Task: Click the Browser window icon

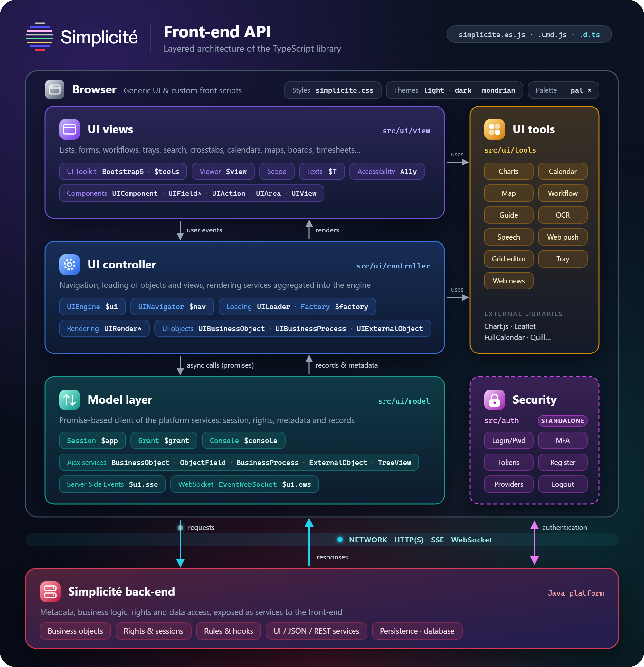Action: tap(55, 89)
